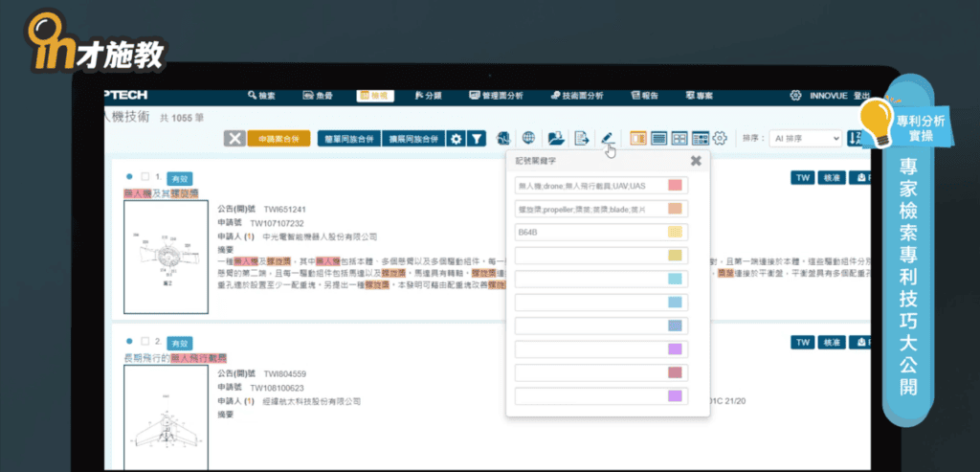Image resolution: width=980 pixels, height=472 pixels.
Task: Open display settings gear beside view icons
Action: [x=721, y=138]
